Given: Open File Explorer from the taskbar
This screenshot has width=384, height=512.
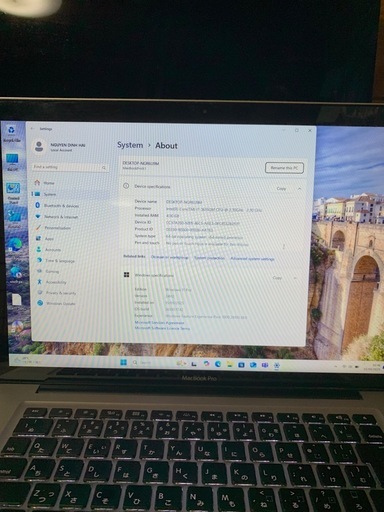Looking at the screenshot, I should 229,364.
